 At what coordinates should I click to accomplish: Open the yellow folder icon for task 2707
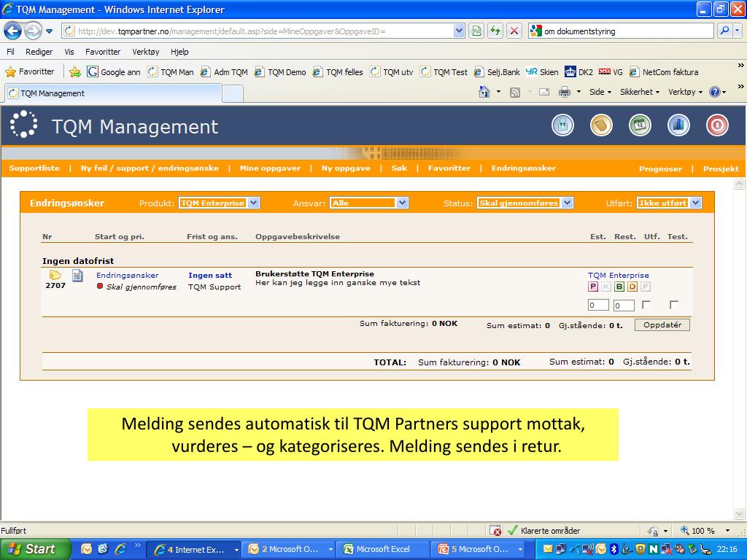pos(55,275)
